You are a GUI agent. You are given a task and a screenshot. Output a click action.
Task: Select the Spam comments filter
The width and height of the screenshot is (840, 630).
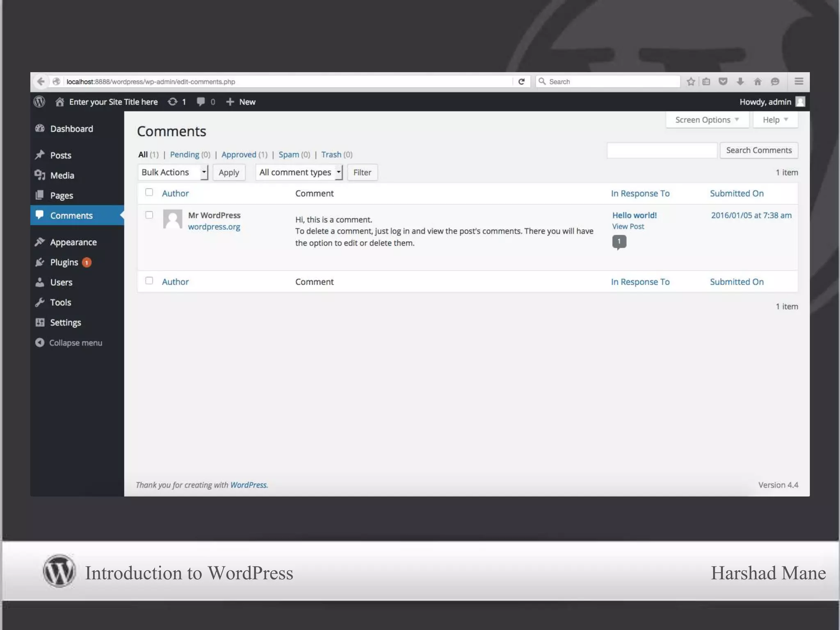pyautogui.click(x=289, y=154)
